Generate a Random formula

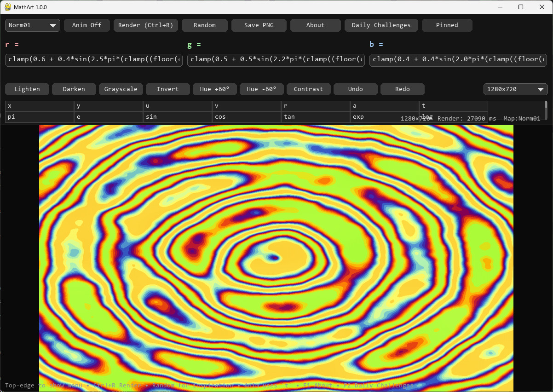205,25
